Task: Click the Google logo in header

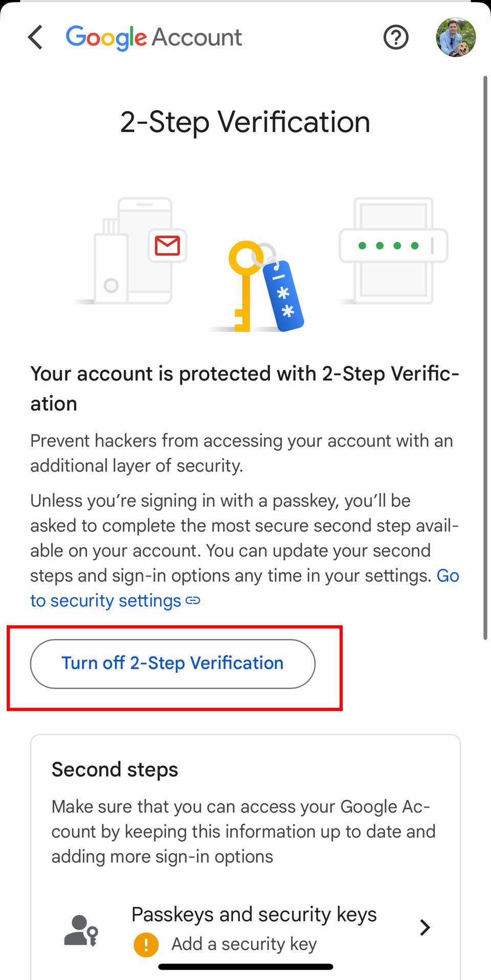Action: (106, 38)
